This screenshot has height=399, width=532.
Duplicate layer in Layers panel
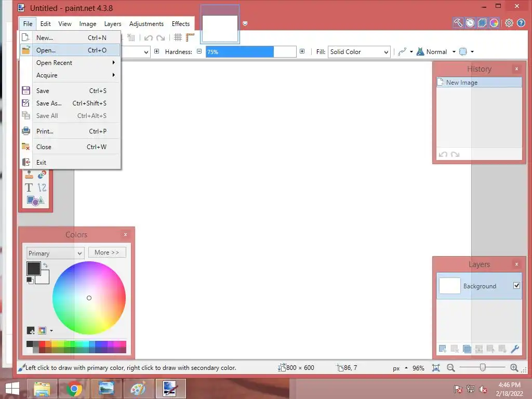pyautogui.click(x=467, y=349)
